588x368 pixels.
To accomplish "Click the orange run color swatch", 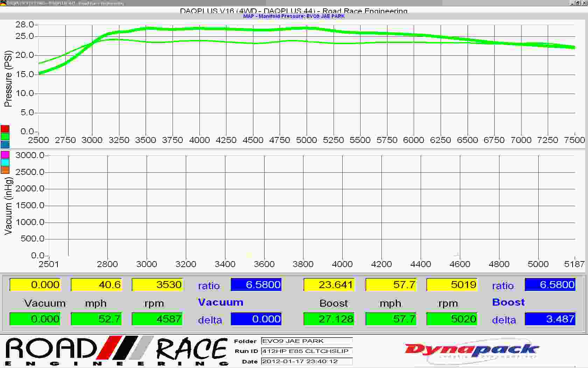I will pyautogui.click(x=5, y=170).
